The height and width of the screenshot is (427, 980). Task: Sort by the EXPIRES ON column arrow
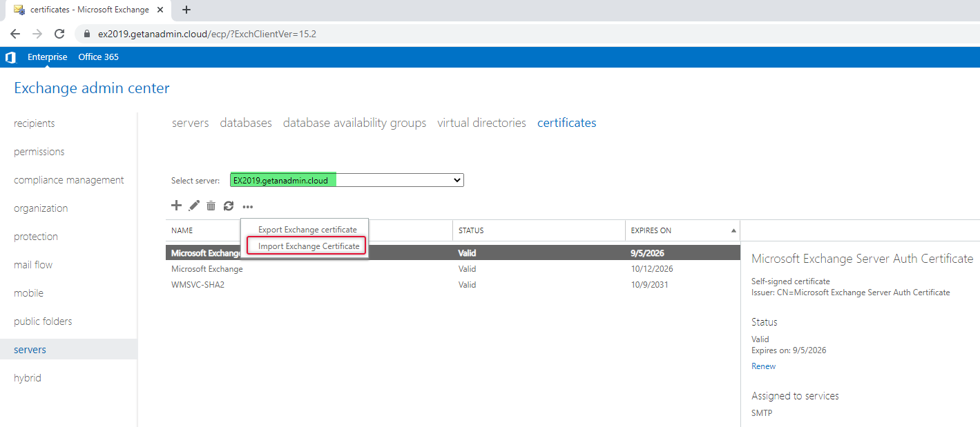click(x=733, y=230)
